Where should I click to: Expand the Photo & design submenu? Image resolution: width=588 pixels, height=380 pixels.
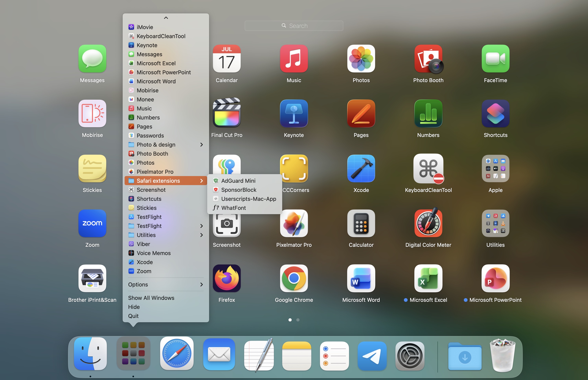click(166, 145)
